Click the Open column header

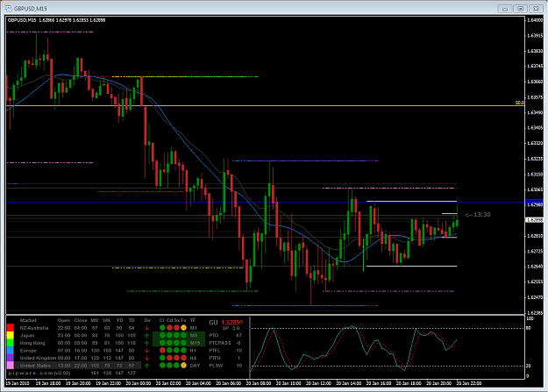64,320
